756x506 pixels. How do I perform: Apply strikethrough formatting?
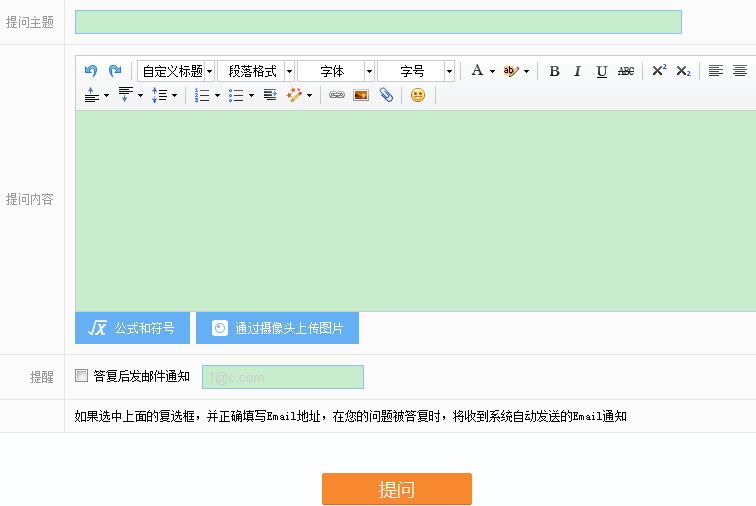tap(626, 71)
